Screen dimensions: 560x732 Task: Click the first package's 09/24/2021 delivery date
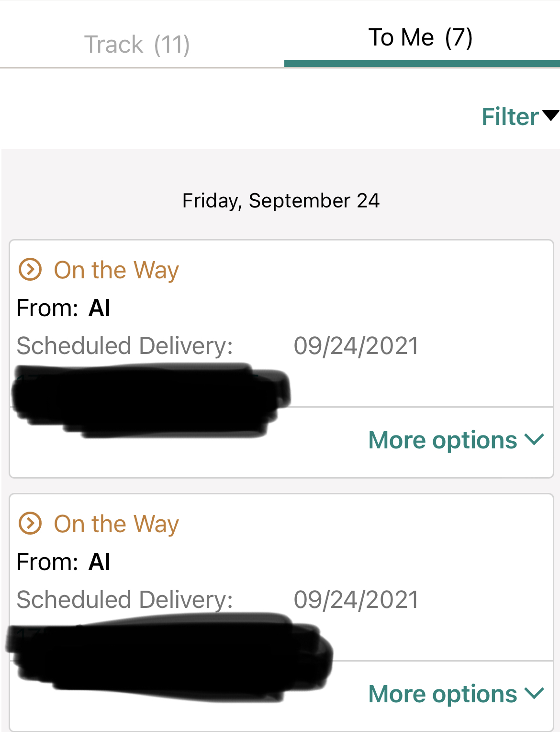pyautogui.click(x=356, y=345)
